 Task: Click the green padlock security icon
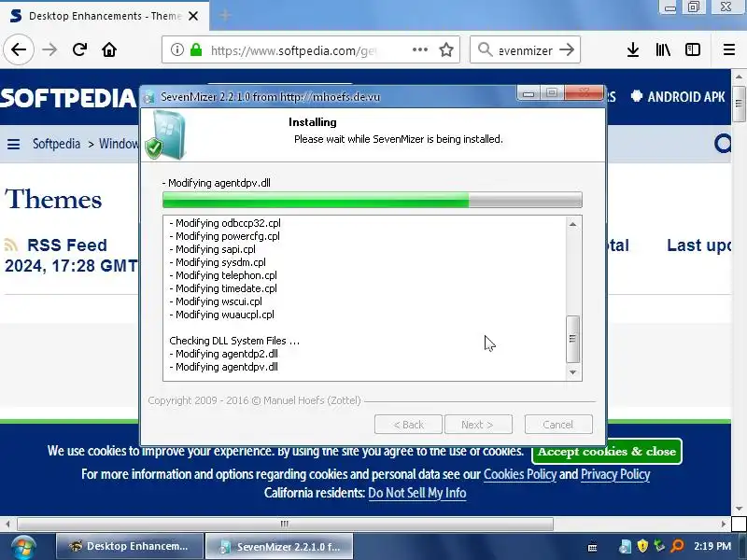tap(196, 49)
